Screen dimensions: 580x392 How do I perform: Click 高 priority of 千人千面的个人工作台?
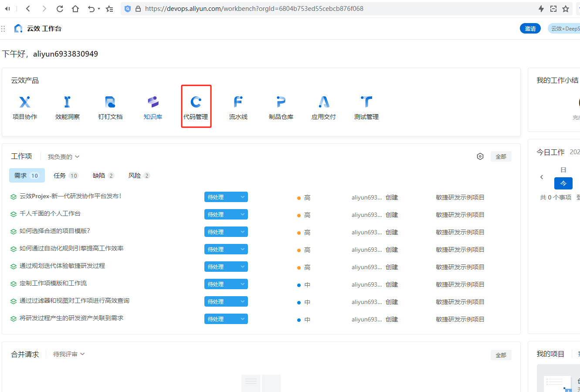point(304,215)
